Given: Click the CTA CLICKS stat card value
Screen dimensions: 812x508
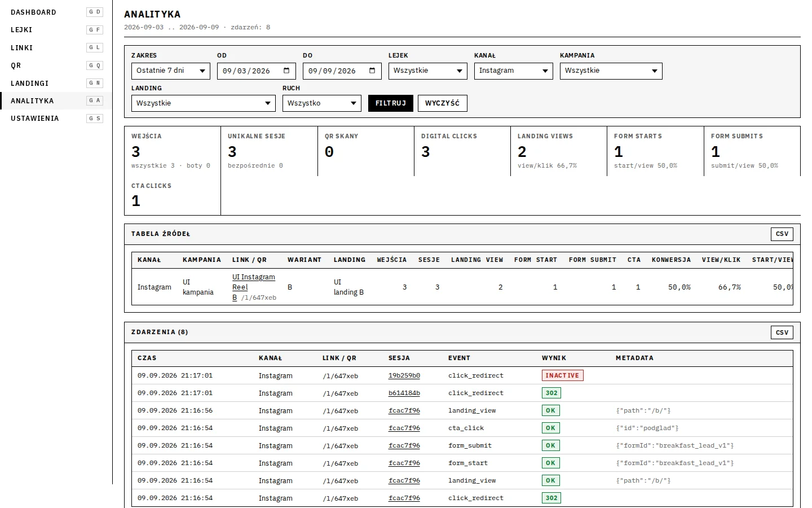Looking at the screenshot, I should 136,201.
